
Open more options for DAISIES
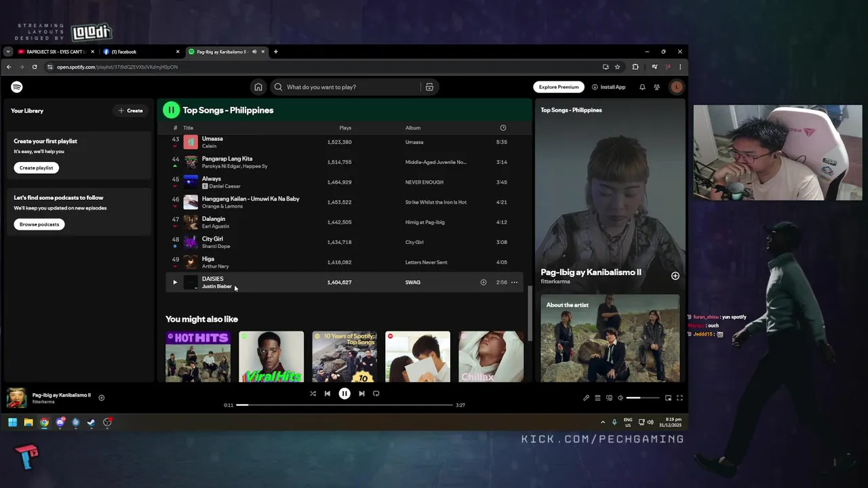point(514,282)
